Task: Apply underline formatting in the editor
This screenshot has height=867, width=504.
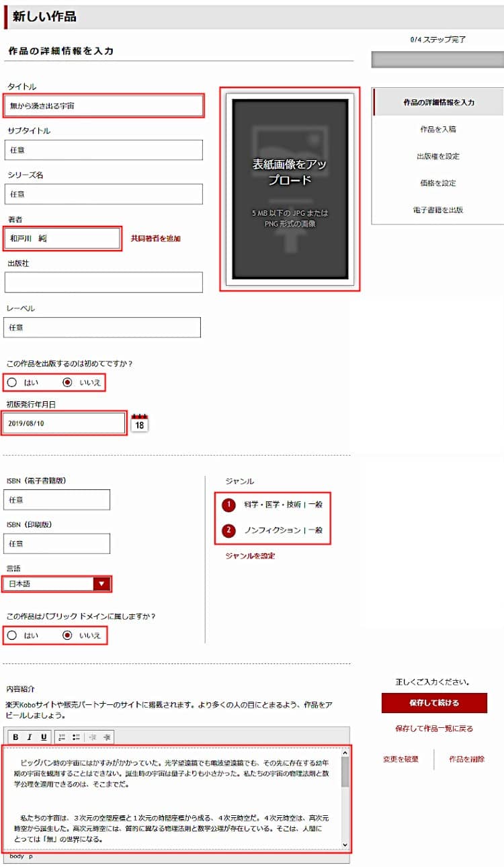Action: point(44,737)
